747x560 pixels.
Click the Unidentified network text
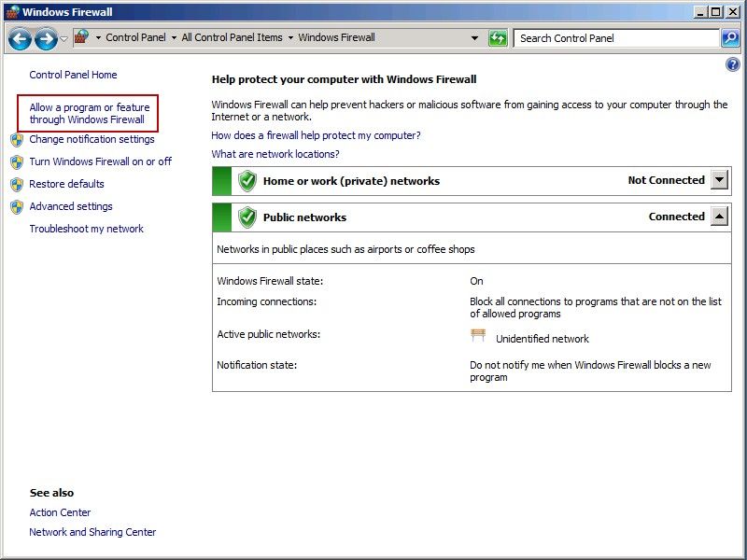tap(543, 339)
